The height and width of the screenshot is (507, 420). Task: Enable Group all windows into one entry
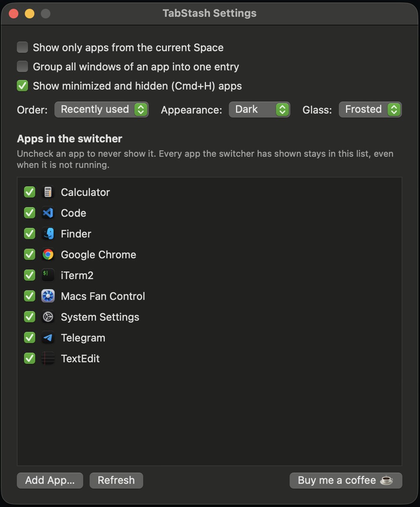pos(22,66)
